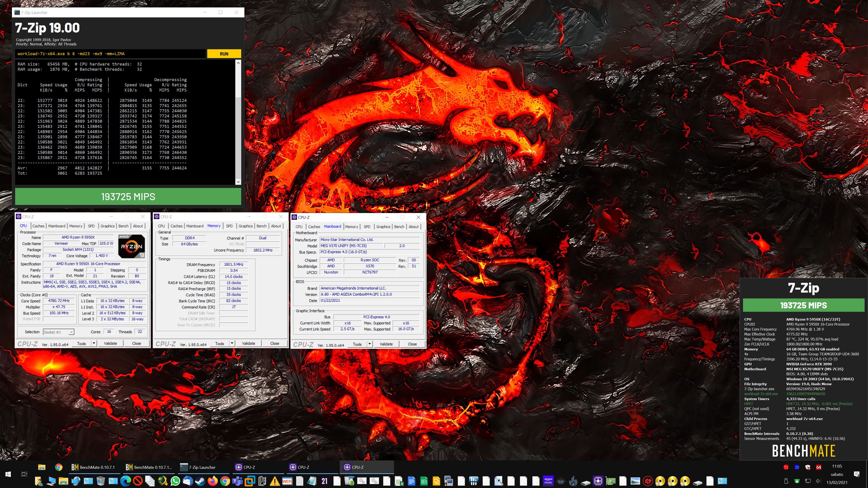This screenshot has height=488, width=868.
Task: Open the Google Sheets taskbar icon
Action: (x=424, y=481)
